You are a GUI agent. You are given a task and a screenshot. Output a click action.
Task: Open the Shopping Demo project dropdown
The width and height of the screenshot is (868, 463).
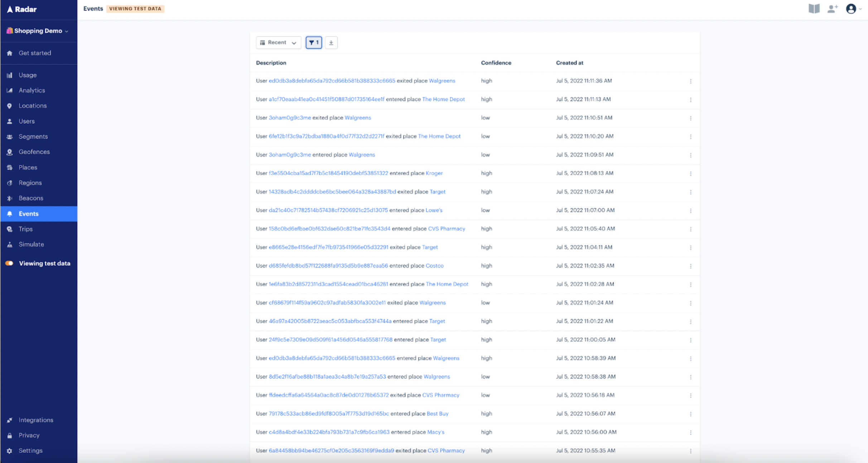coord(38,31)
